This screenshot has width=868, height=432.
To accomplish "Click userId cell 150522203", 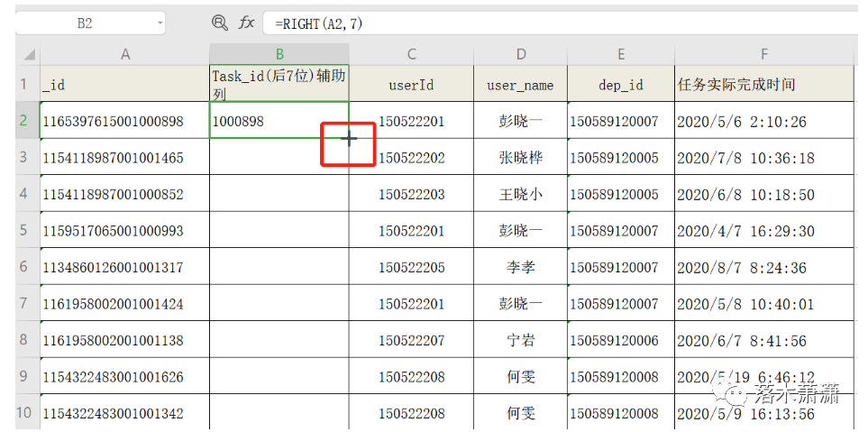I will [x=411, y=194].
